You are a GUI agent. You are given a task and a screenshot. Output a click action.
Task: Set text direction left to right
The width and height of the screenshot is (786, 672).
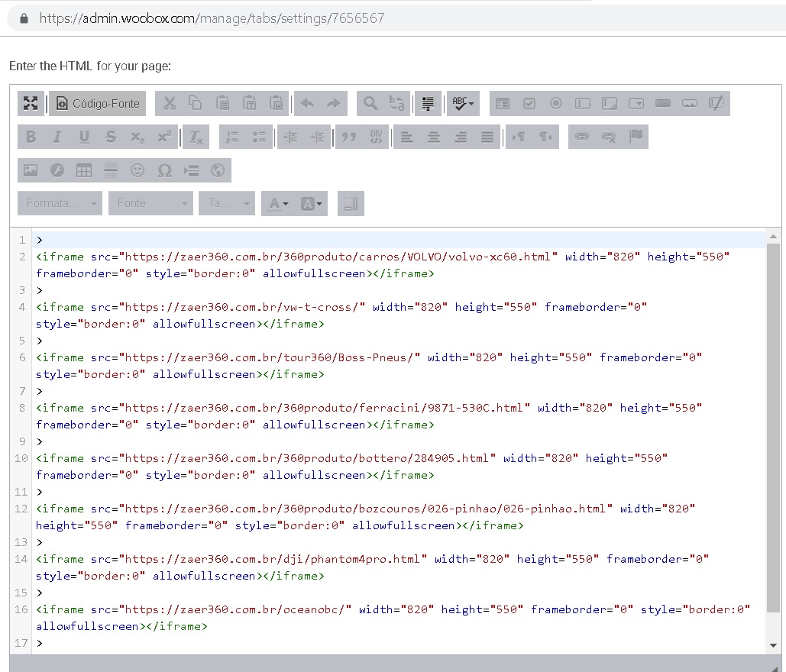(x=519, y=137)
